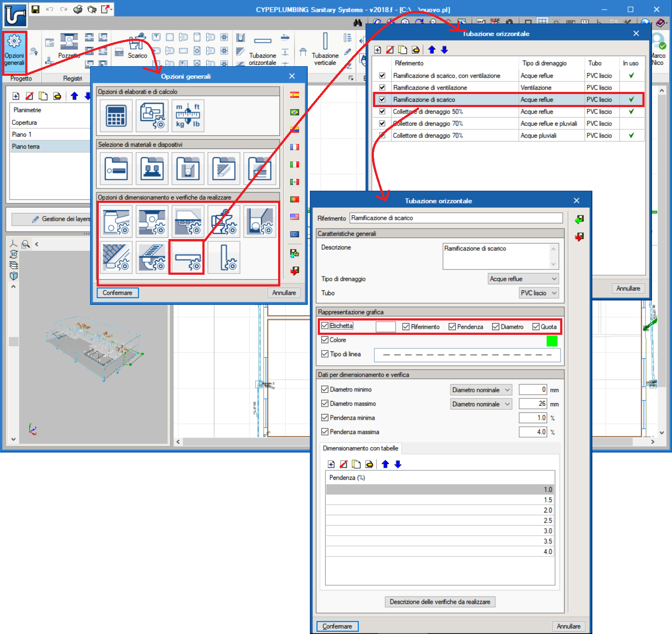This screenshot has width=672, height=634.
Task: Open the Pozzetto tool
Action: tap(69, 46)
